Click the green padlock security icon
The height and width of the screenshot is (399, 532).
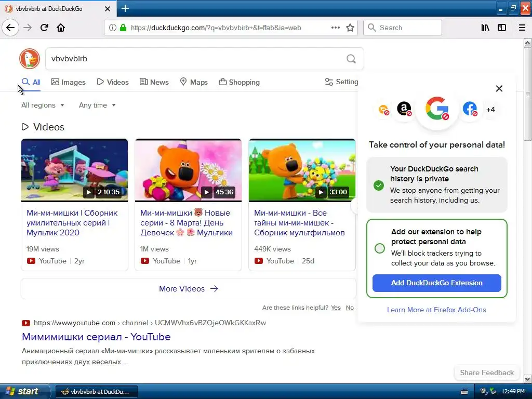coord(123,28)
